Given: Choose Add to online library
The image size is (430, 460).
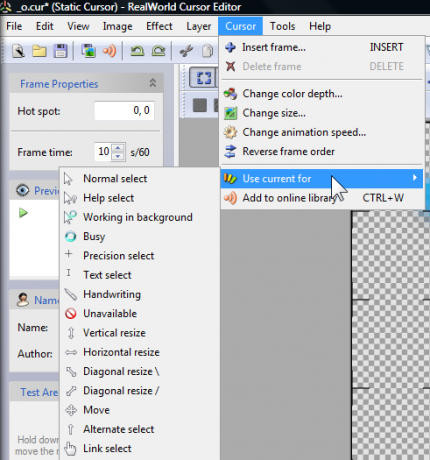Looking at the screenshot, I should [322, 198].
